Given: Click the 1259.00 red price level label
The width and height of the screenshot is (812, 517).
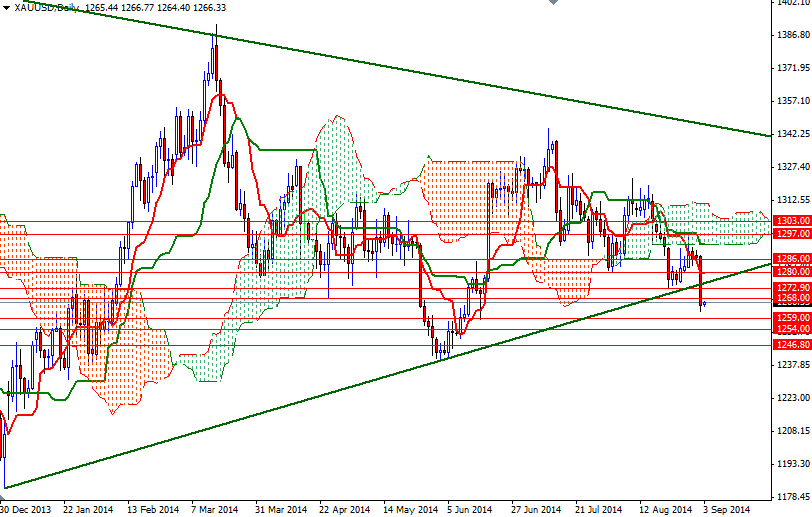Looking at the screenshot, I should tap(791, 318).
